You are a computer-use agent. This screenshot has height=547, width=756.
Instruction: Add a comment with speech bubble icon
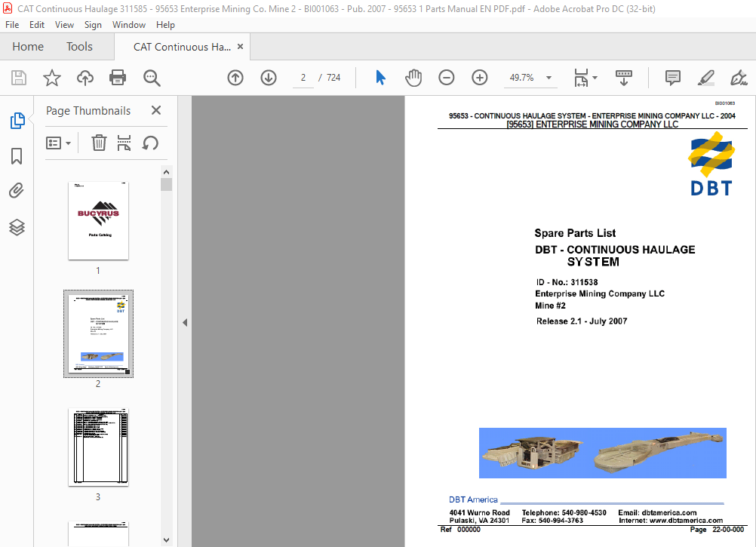tap(672, 78)
